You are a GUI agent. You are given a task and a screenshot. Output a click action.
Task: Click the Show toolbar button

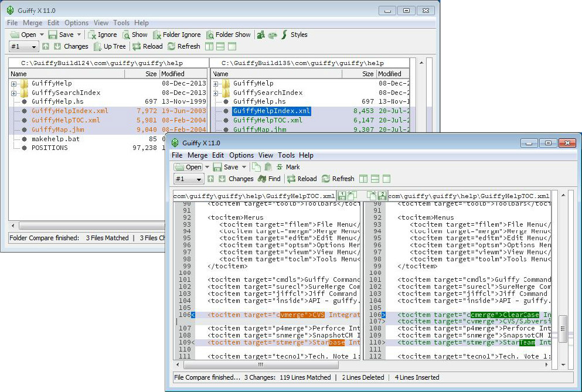click(x=135, y=35)
